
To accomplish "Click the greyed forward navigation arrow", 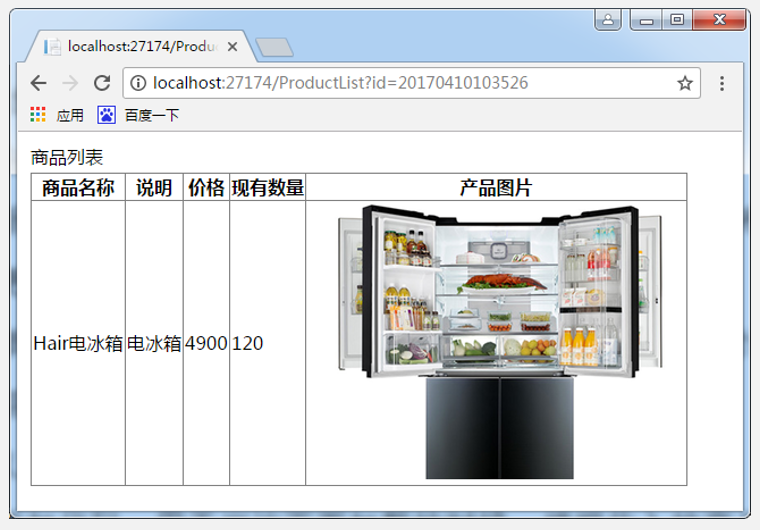I will pos(70,83).
